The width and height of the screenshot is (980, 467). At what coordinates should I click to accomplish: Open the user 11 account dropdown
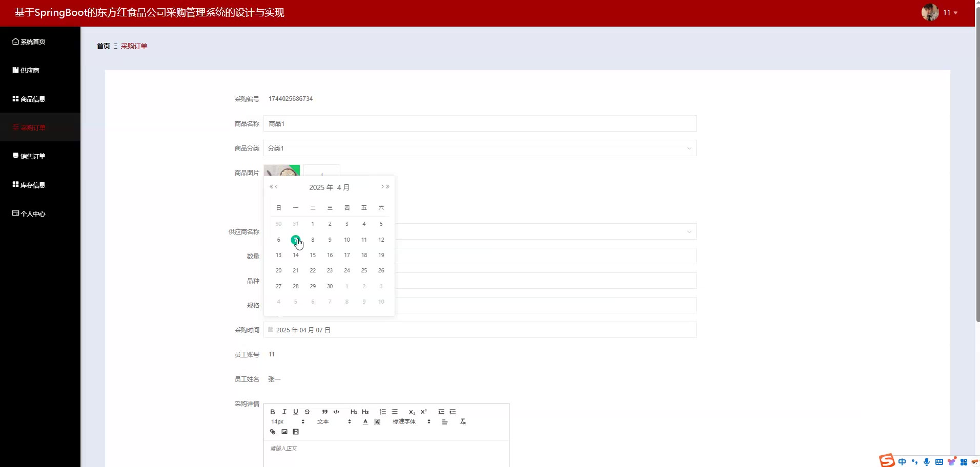951,12
